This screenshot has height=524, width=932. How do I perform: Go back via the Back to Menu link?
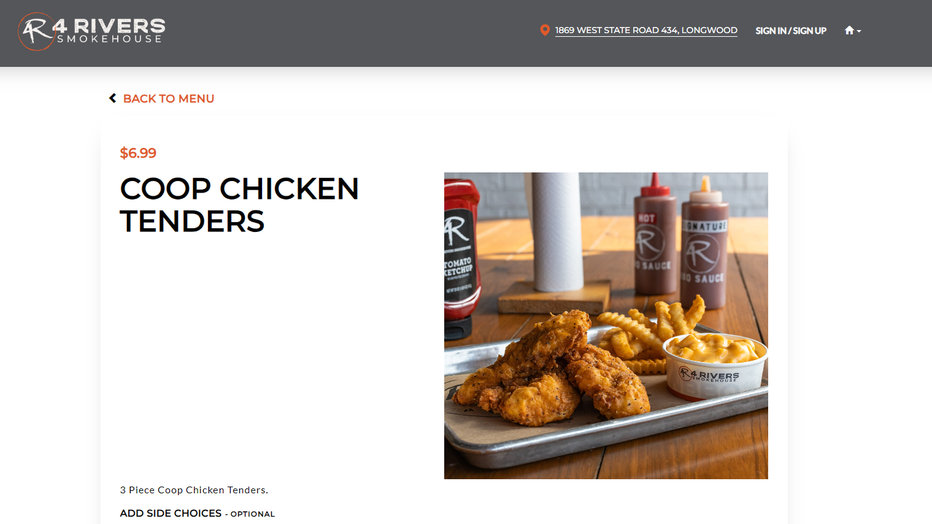coord(168,99)
